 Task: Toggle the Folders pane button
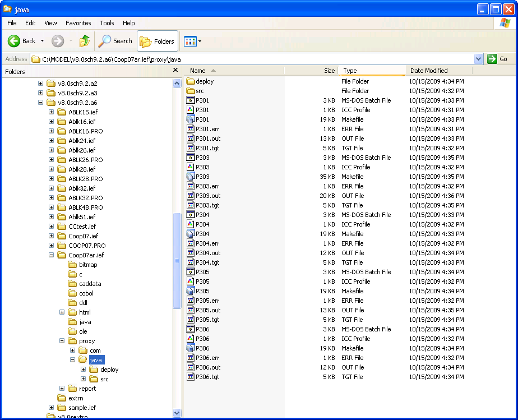click(158, 41)
